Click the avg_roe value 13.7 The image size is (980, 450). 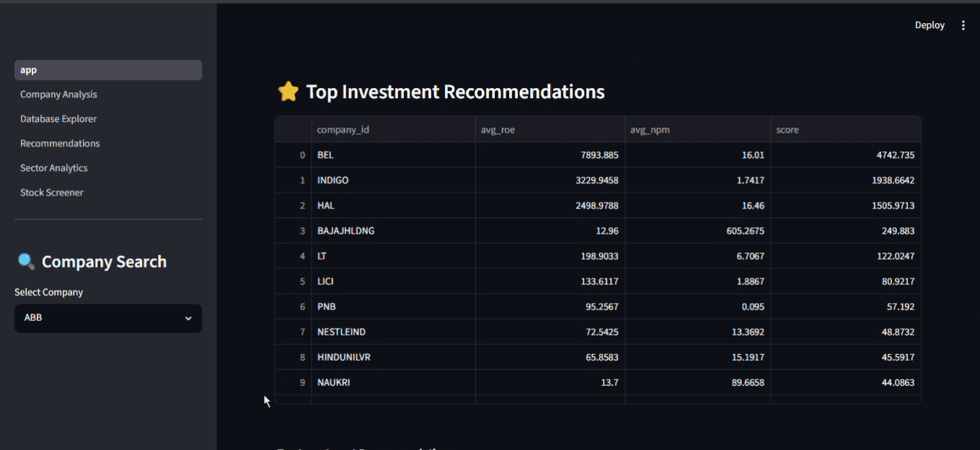click(550, 382)
